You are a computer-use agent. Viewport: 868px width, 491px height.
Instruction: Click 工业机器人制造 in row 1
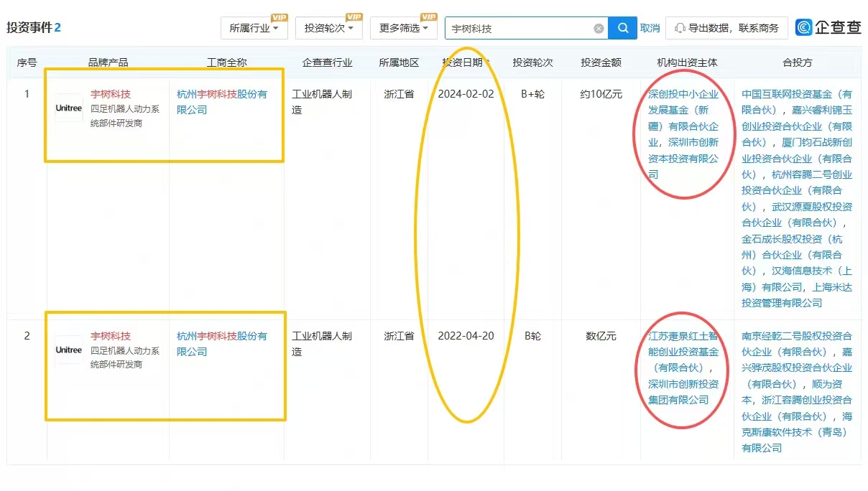pyautogui.click(x=322, y=102)
